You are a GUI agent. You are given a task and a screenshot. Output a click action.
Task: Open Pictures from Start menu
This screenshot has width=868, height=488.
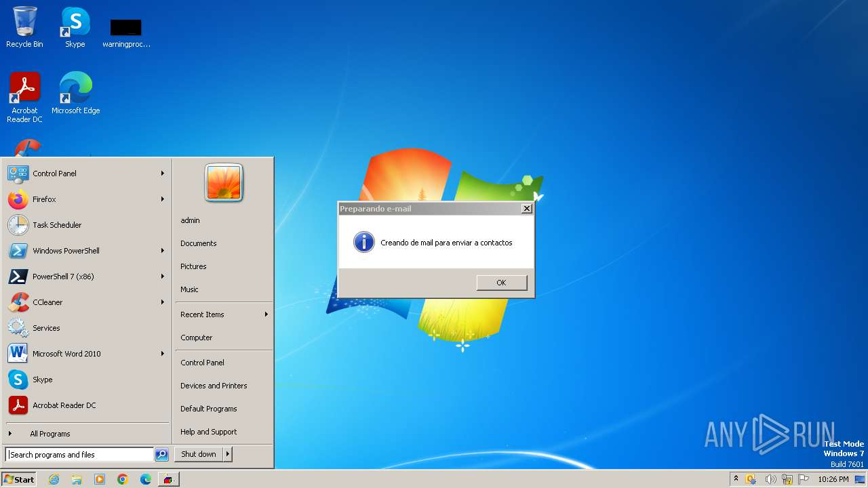pos(193,266)
